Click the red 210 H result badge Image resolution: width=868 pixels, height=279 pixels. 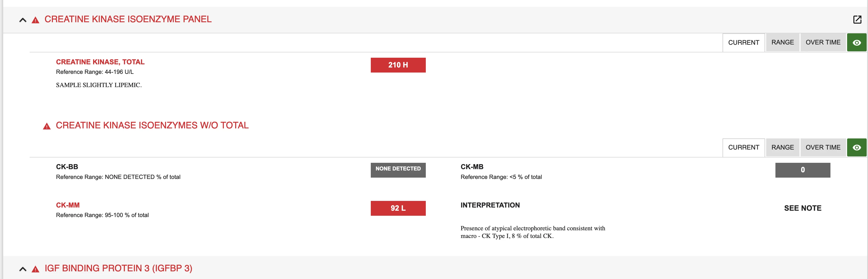[x=398, y=65]
